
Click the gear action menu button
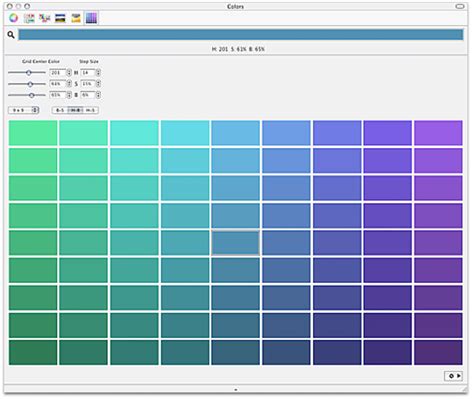pos(454,376)
